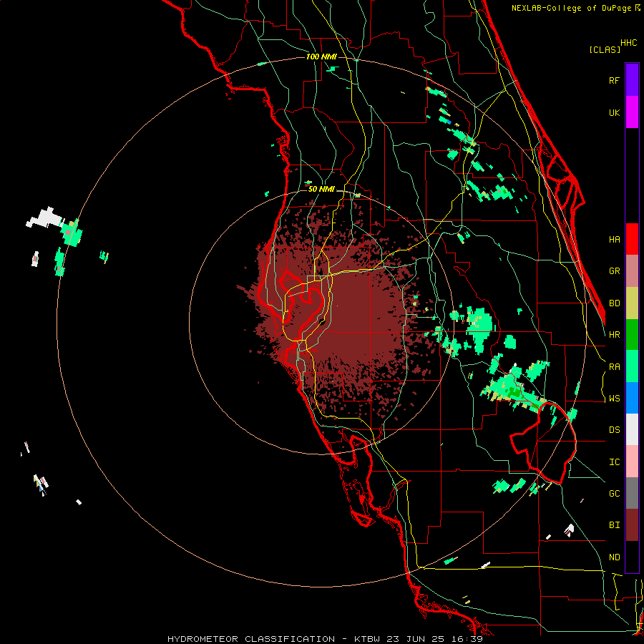
Task: Click the WS legend label
Action: point(615,398)
